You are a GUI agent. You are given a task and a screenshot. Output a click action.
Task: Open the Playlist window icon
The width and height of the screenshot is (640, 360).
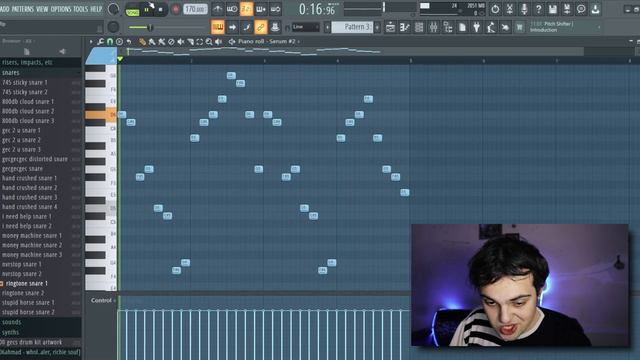390,27
